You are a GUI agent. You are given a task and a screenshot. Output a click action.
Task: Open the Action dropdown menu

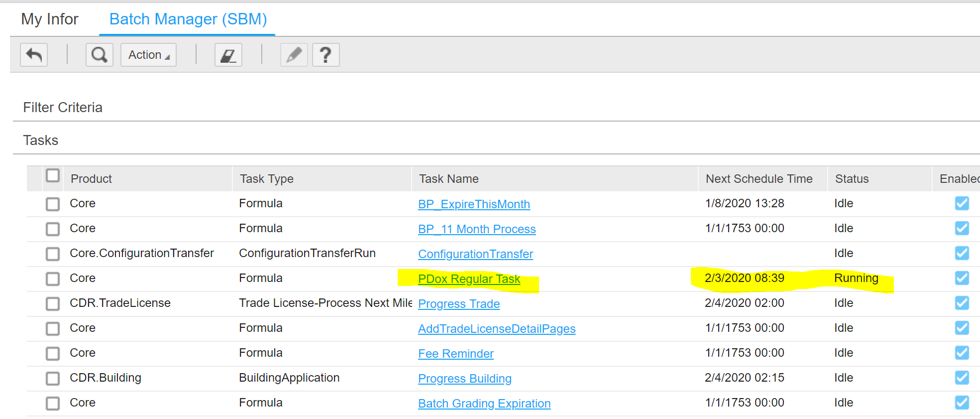149,55
